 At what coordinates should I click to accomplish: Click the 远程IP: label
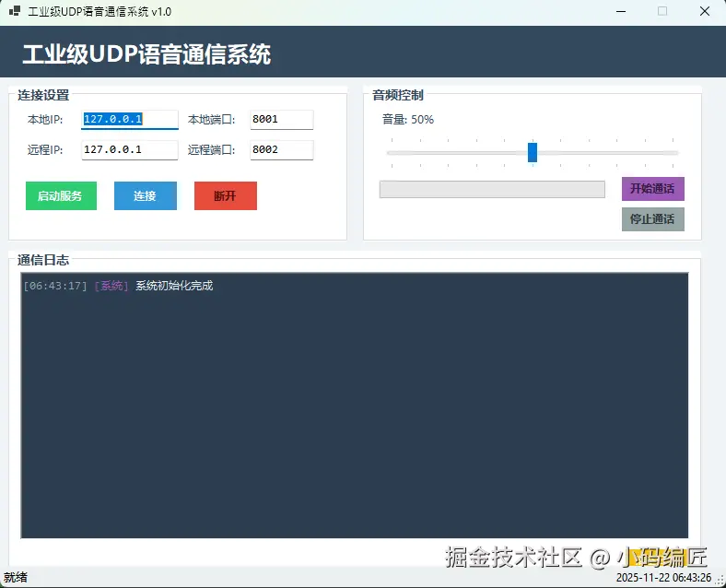click(45, 150)
